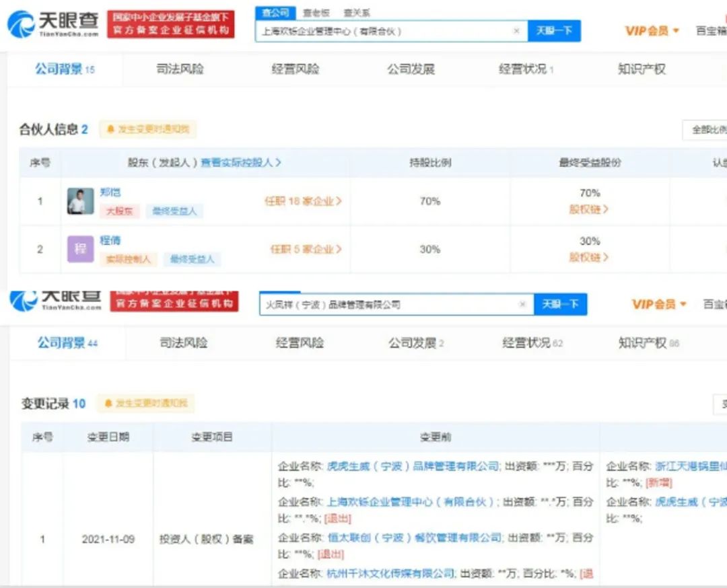This screenshot has height=588, width=727.
Task: Click the 变更项目 column header
Action: pyautogui.click(x=212, y=437)
